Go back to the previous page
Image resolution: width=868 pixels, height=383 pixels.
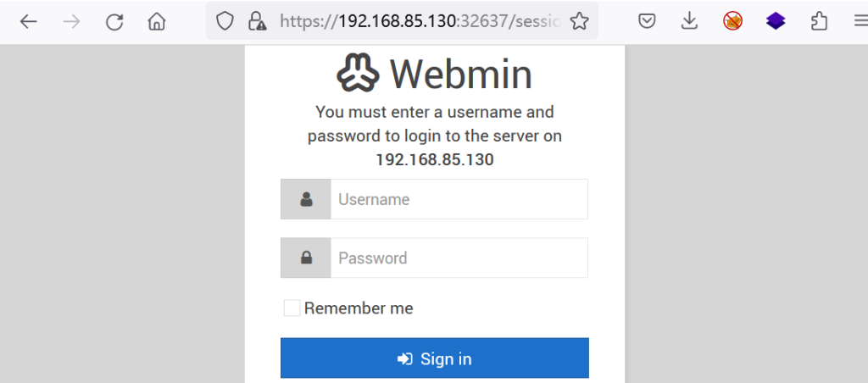click(28, 21)
